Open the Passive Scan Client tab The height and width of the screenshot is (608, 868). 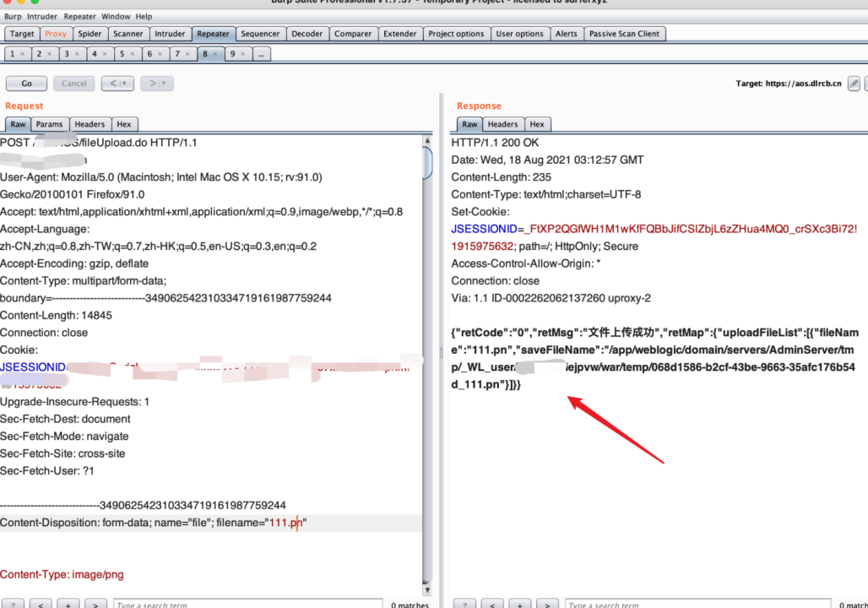pyautogui.click(x=625, y=34)
